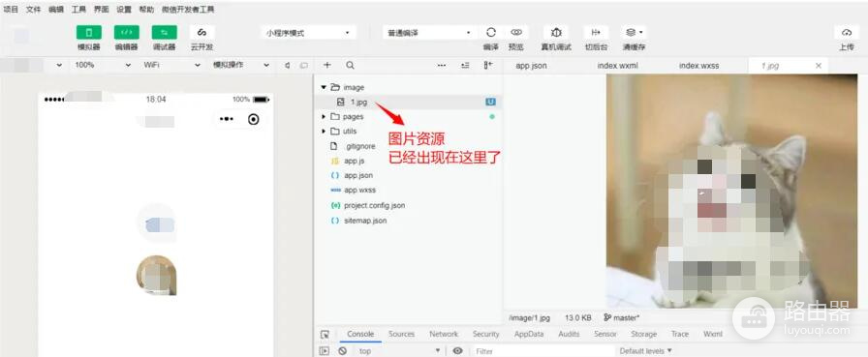Viewport: 868px width, 357px height.
Task: Click the collapse-all list icon in file panel
Action: click(x=465, y=65)
